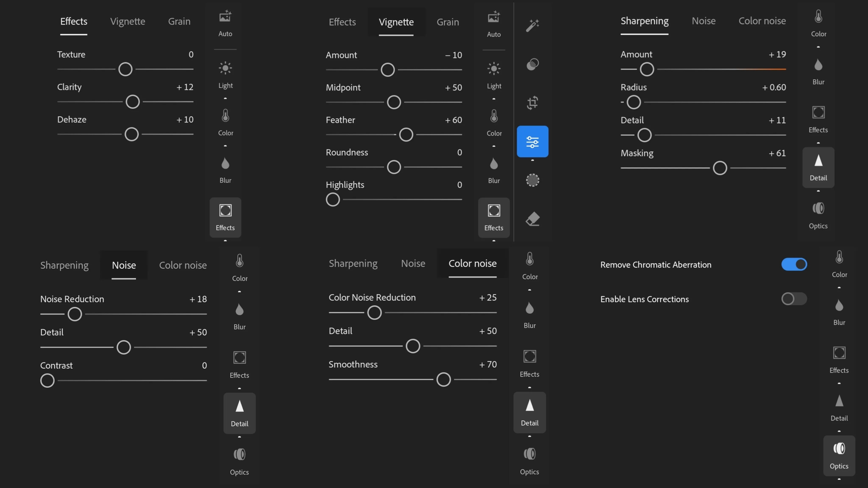
Task: Click the Vignette Amount value − 10
Action: pyautogui.click(x=453, y=55)
